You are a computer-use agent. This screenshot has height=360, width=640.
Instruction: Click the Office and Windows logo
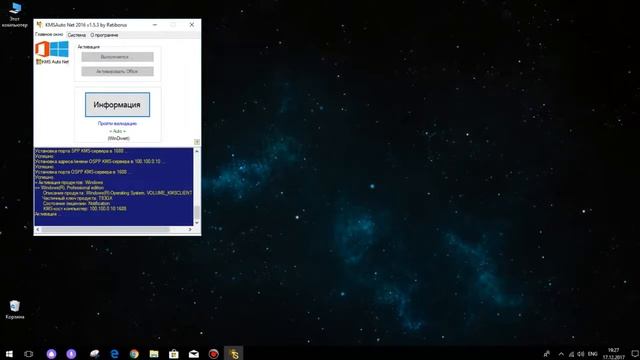coord(52,49)
